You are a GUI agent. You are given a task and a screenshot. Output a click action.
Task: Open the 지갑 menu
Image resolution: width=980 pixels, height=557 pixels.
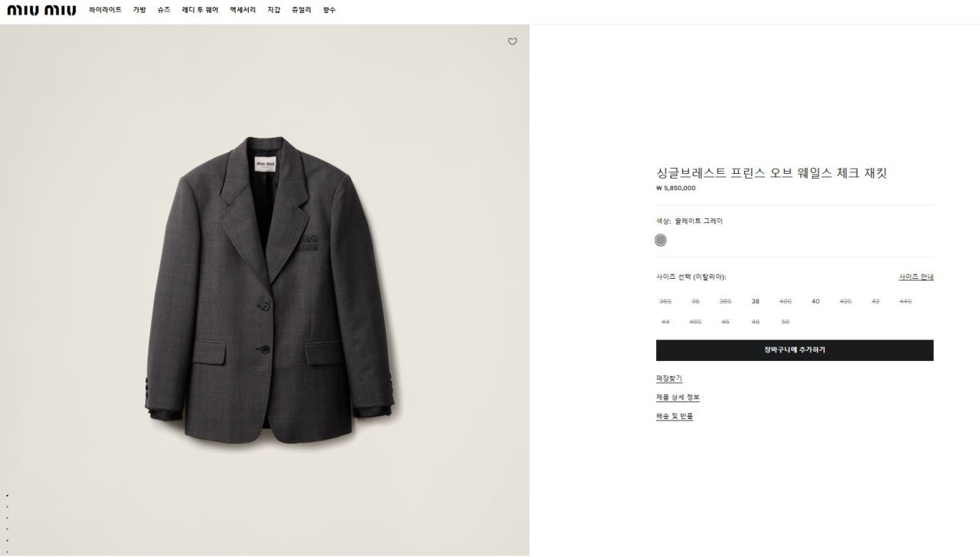273,10
